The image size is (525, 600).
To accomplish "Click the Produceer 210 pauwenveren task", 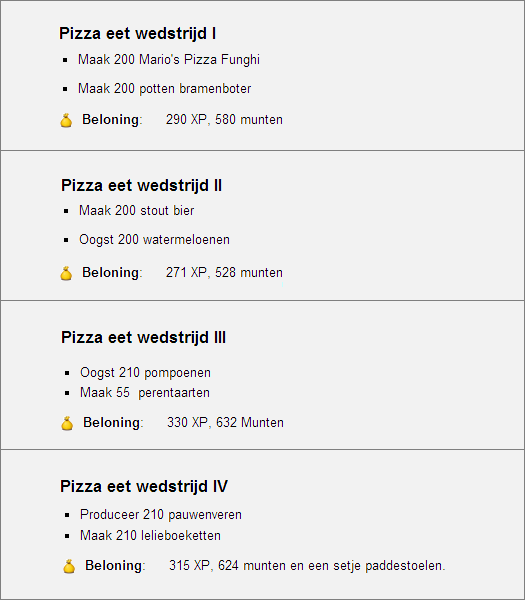I will click(x=161, y=515).
